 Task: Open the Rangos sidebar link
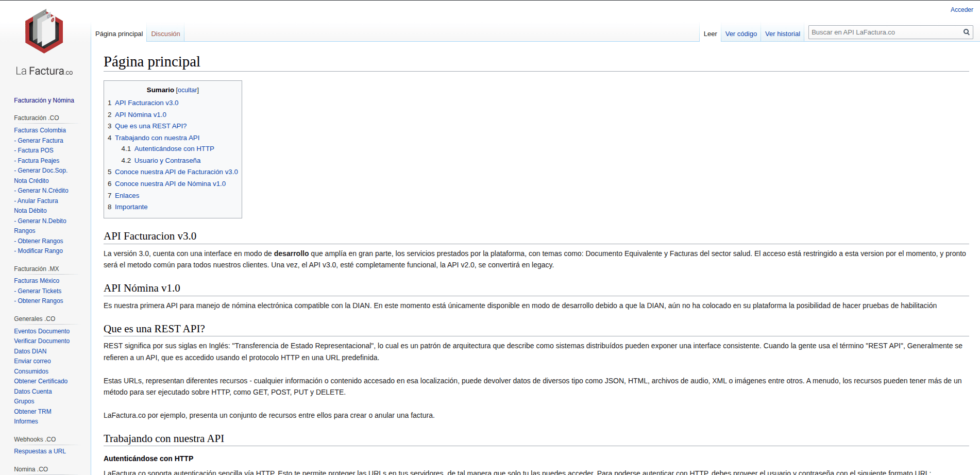tap(25, 231)
